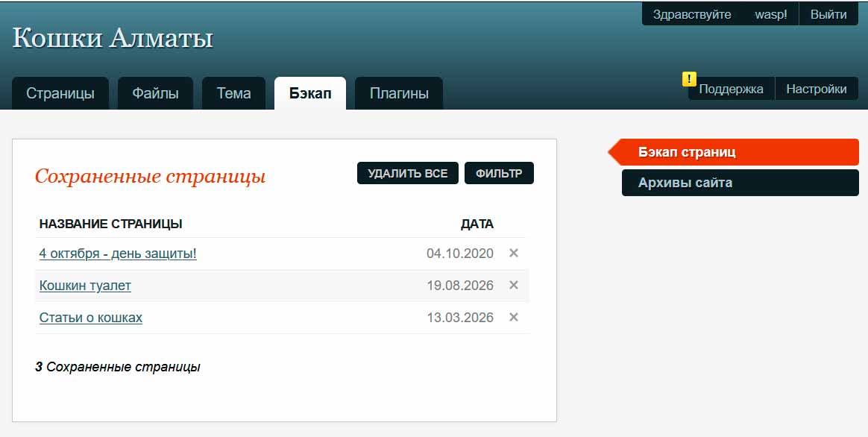
Task: Go to the Плагины tab
Action: (399, 93)
